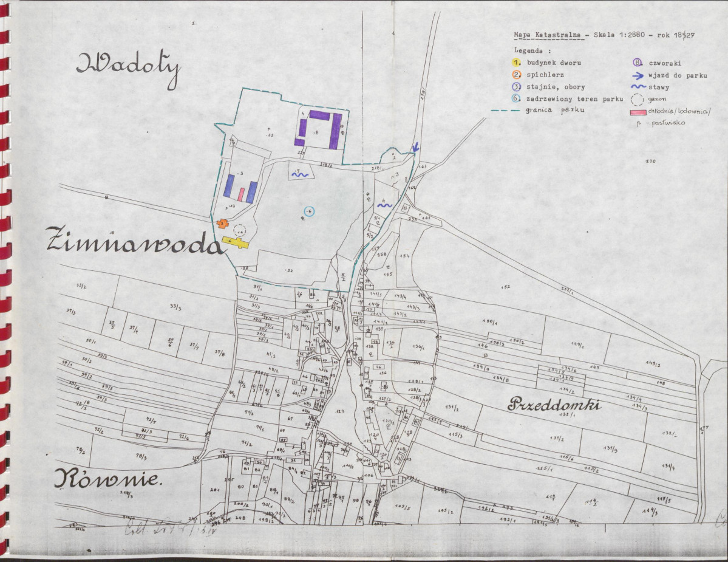Click the purple circle numbered 8 in legend
This screenshot has height=562, width=728.
coord(638,63)
